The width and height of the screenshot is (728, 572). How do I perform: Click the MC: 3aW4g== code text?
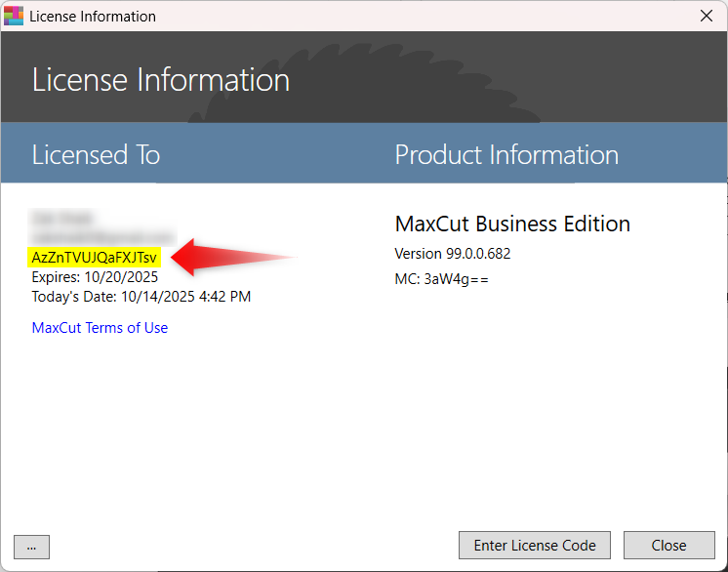pos(441,279)
